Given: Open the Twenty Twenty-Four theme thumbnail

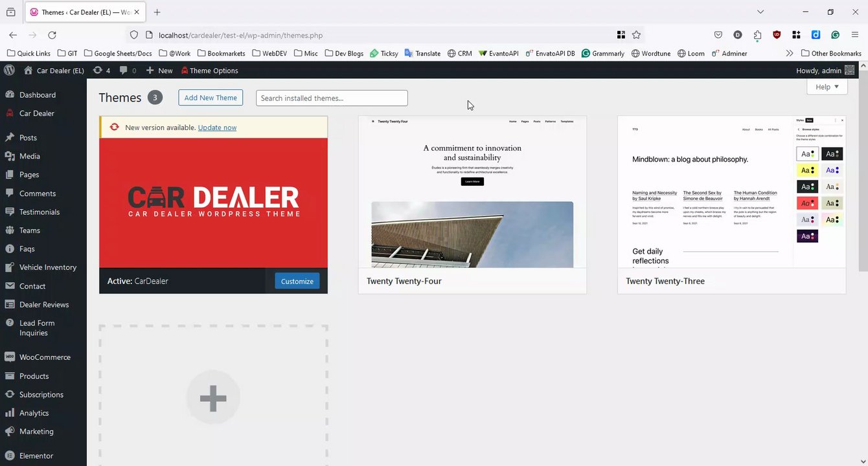Looking at the screenshot, I should pos(472,192).
